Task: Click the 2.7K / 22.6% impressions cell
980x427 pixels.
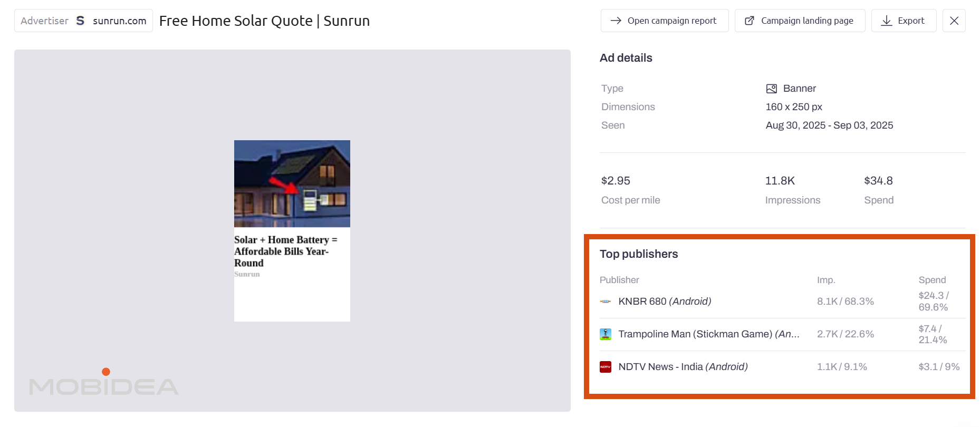Action: point(846,334)
